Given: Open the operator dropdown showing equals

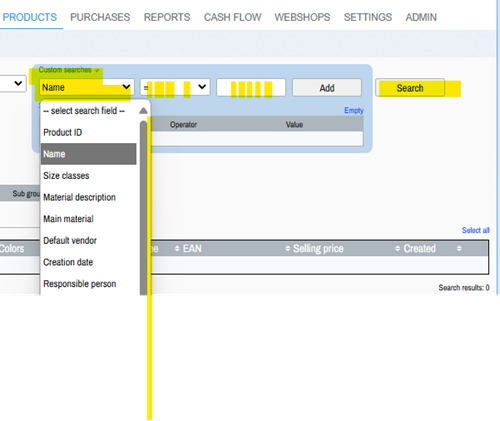Looking at the screenshot, I should click(175, 87).
